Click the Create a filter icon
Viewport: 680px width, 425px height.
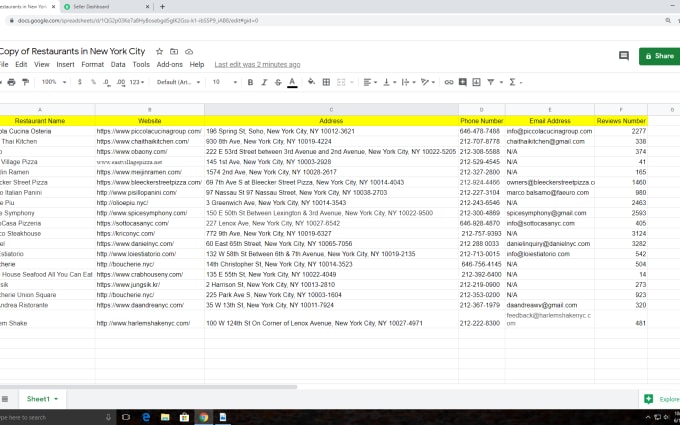coord(490,82)
